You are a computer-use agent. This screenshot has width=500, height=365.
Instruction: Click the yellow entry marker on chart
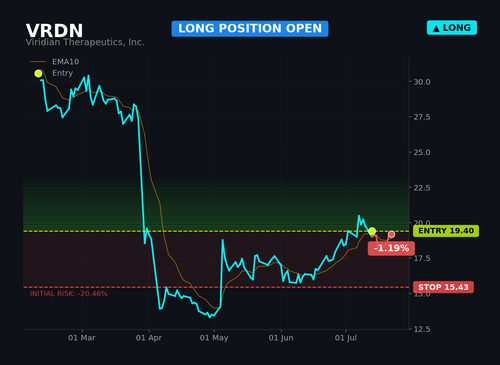tap(372, 231)
